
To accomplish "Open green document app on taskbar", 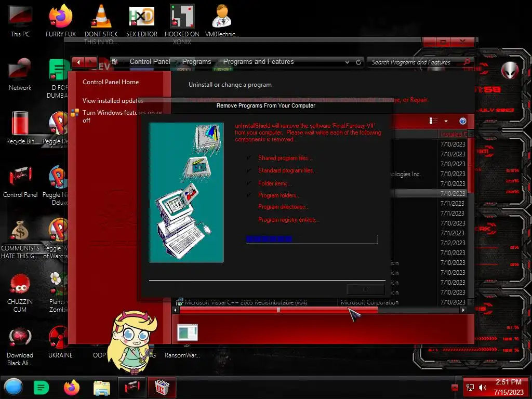I will pyautogui.click(x=42, y=387).
